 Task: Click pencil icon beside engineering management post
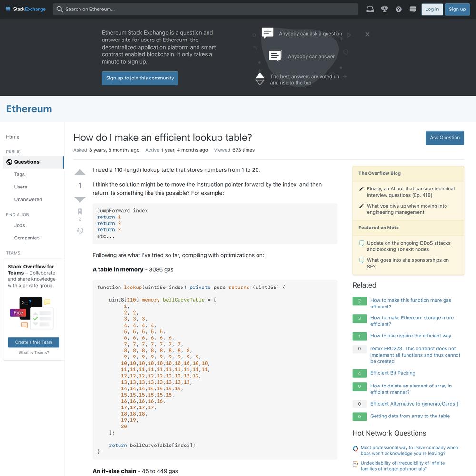(361, 206)
